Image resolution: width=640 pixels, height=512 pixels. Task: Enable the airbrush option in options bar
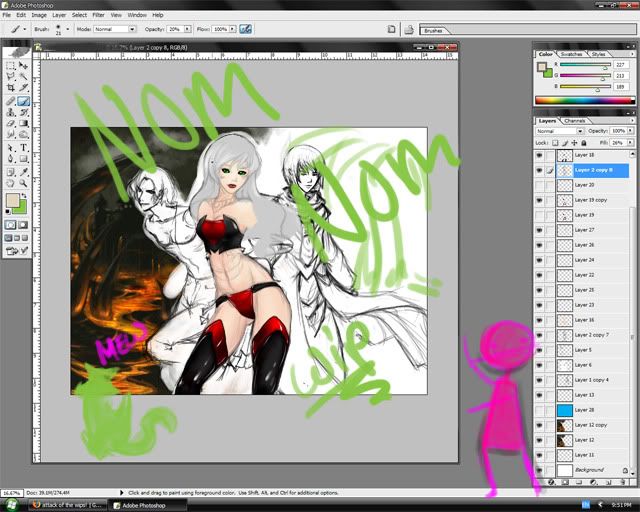click(245, 29)
